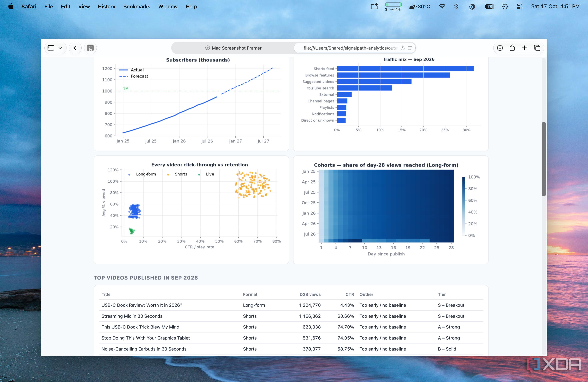
Task: Show the tab overview icon
Action: pyautogui.click(x=537, y=48)
